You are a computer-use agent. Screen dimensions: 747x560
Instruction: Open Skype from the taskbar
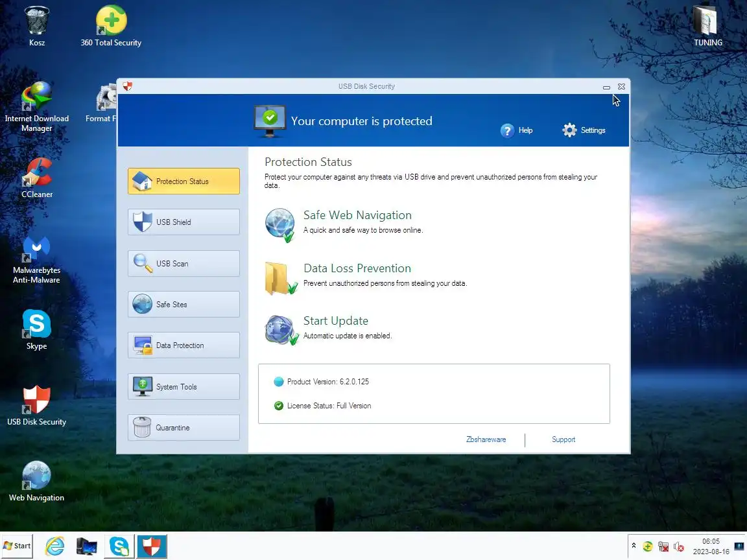(x=119, y=546)
